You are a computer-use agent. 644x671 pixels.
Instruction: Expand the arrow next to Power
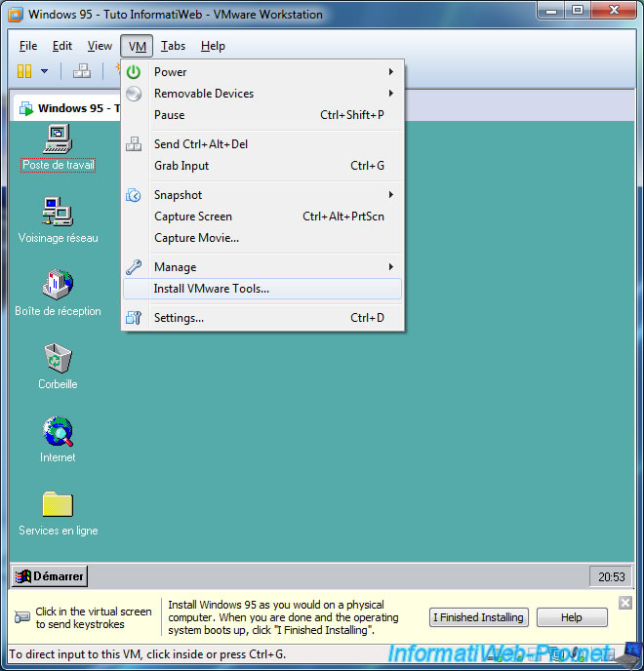391,72
